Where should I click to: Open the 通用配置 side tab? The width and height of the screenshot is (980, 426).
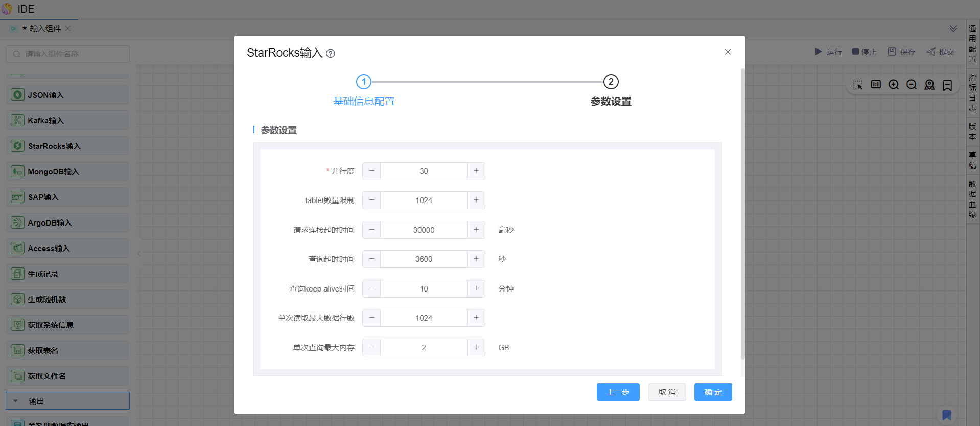click(x=972, y=43)
